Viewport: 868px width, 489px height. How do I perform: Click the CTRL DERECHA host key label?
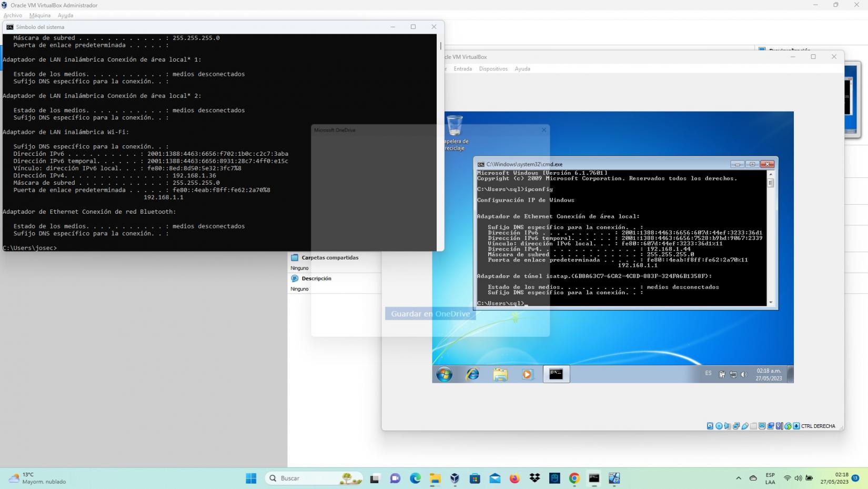818,426
